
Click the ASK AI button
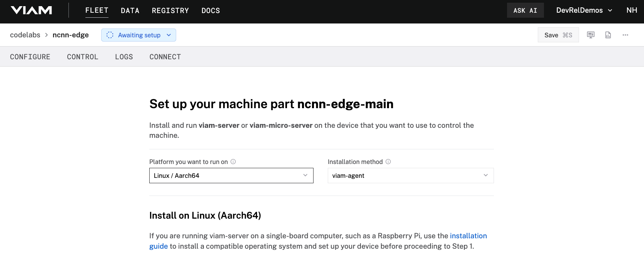click(525, 10)
